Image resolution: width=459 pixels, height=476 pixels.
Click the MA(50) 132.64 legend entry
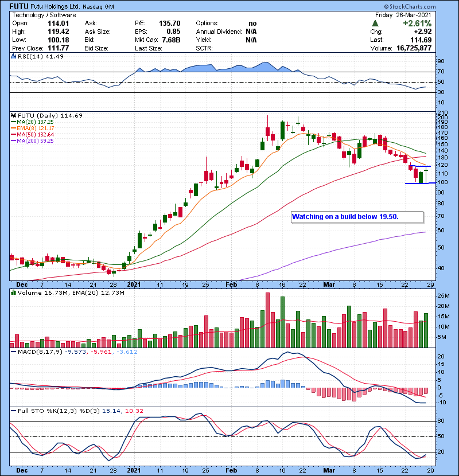(33, 134)
